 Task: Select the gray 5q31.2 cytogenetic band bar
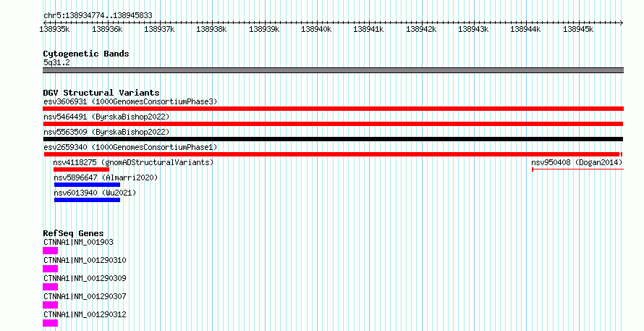[333, 70]
